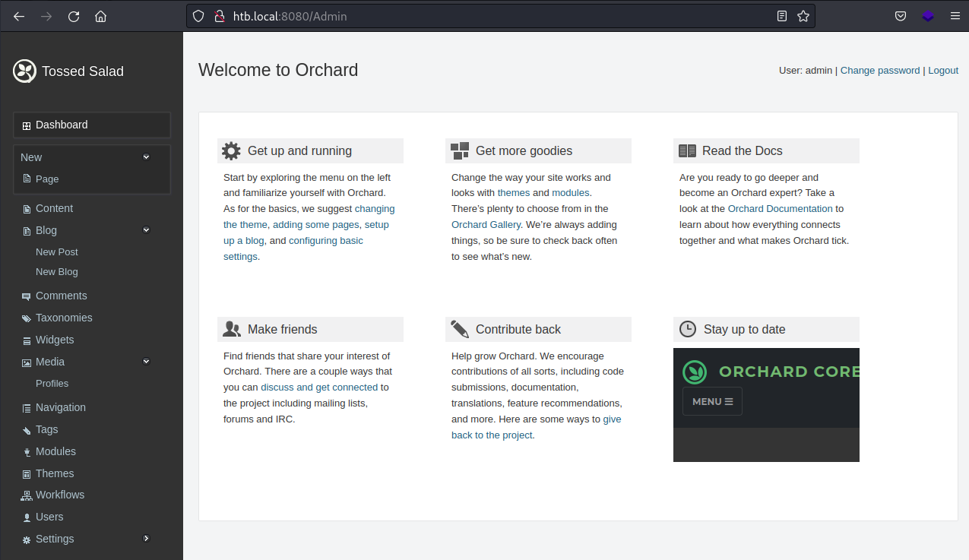
Task: Open the Modules menu item
Action: click(55, 452)
